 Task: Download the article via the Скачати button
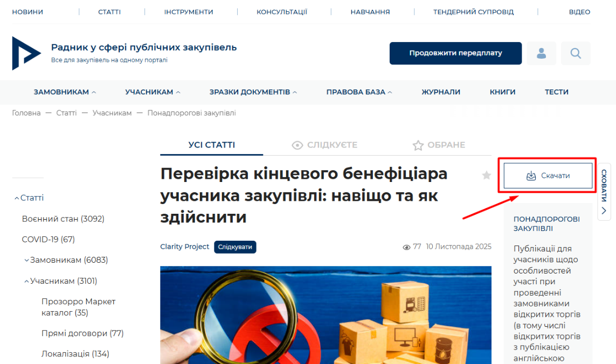tap(548, 176)
